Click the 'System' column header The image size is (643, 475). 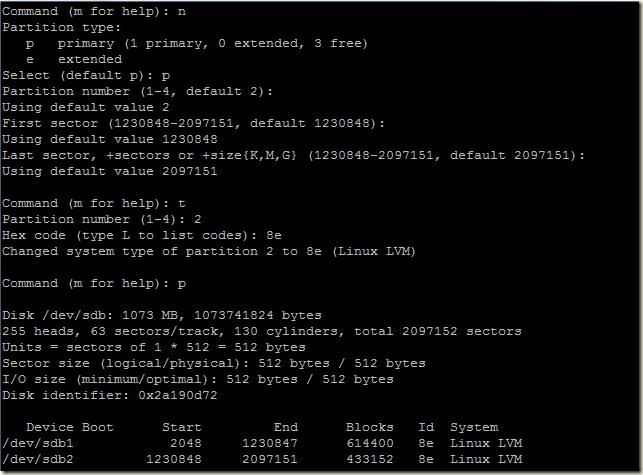[474, 427]
